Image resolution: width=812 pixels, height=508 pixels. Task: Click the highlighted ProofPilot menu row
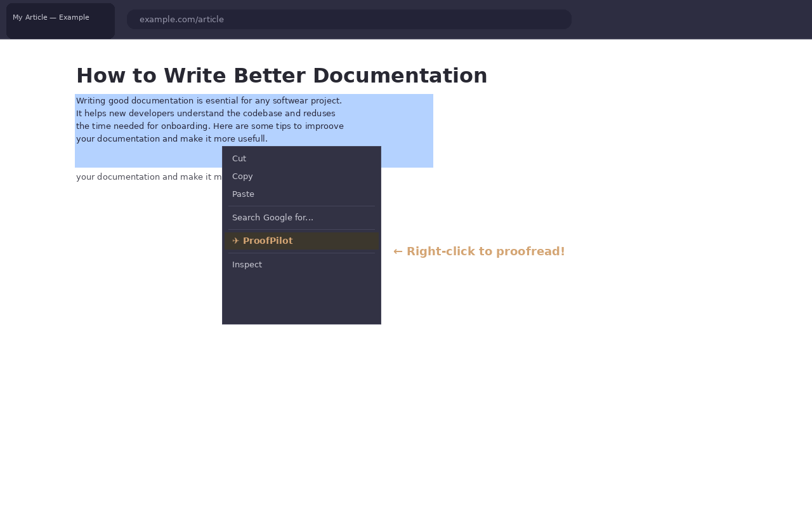tap(301, 241)
